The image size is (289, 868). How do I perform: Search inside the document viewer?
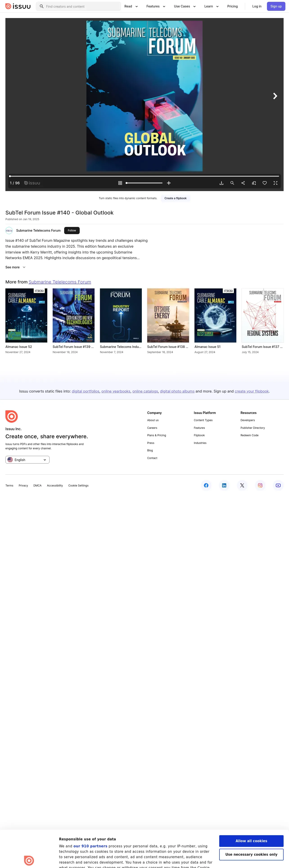click(x=232, y=183)
